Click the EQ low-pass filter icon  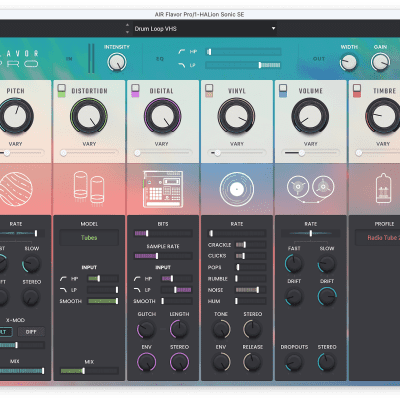182,65
